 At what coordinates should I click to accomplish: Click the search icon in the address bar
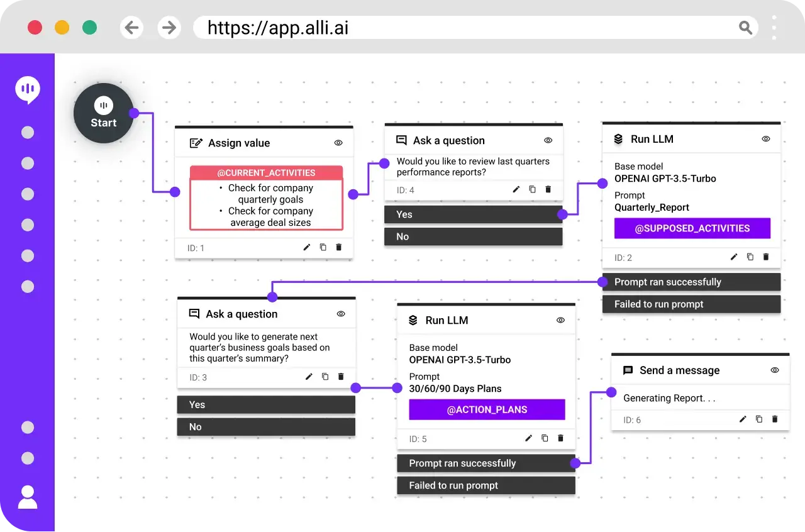coord(745,28)
